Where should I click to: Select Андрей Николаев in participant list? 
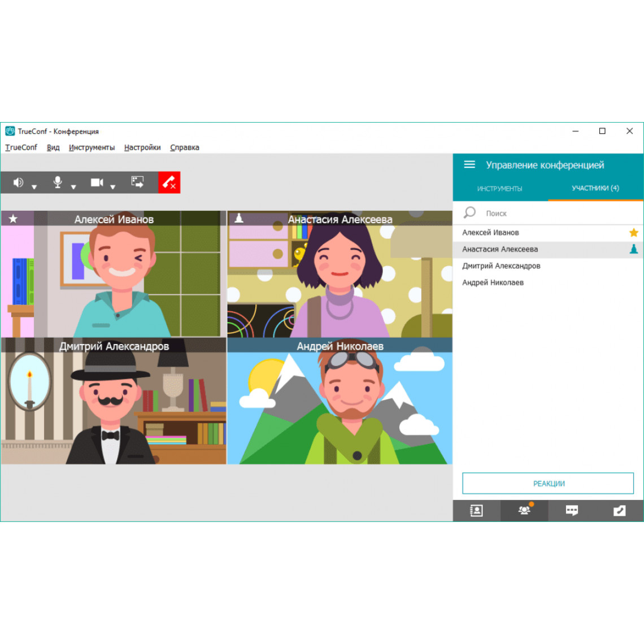tap(548, 282)
